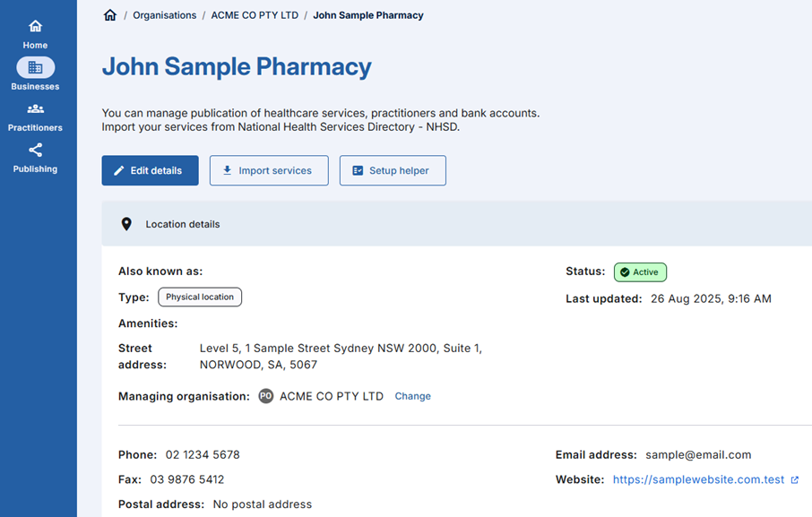
Task: Open Home in the left sidebar
Action: (35, 33)
